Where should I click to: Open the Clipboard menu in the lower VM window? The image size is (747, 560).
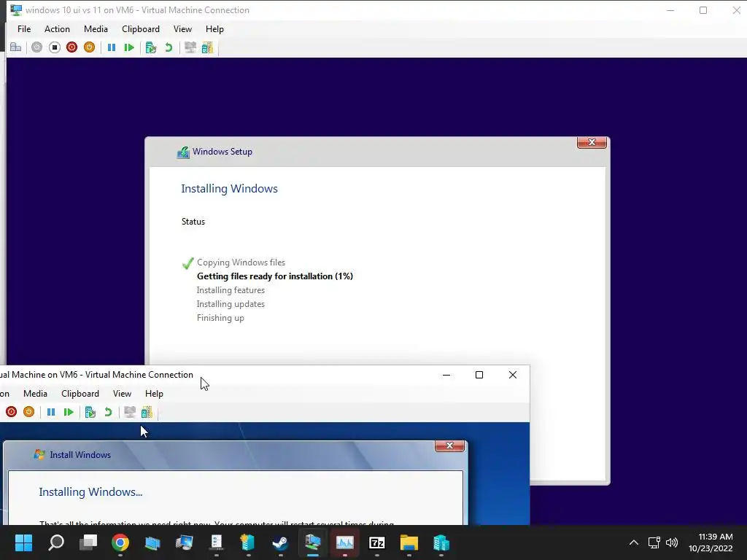pyautogui.click(x=80, y=394)
